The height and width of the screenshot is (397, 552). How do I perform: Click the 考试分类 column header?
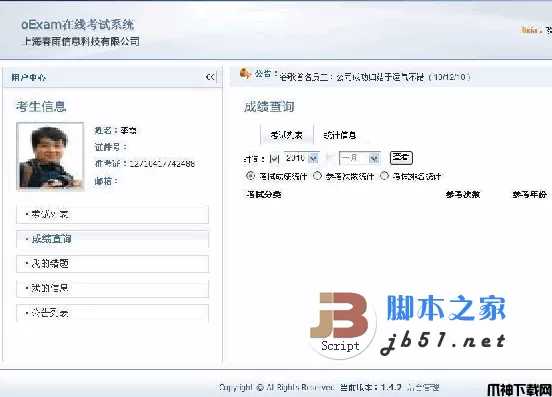264,194
